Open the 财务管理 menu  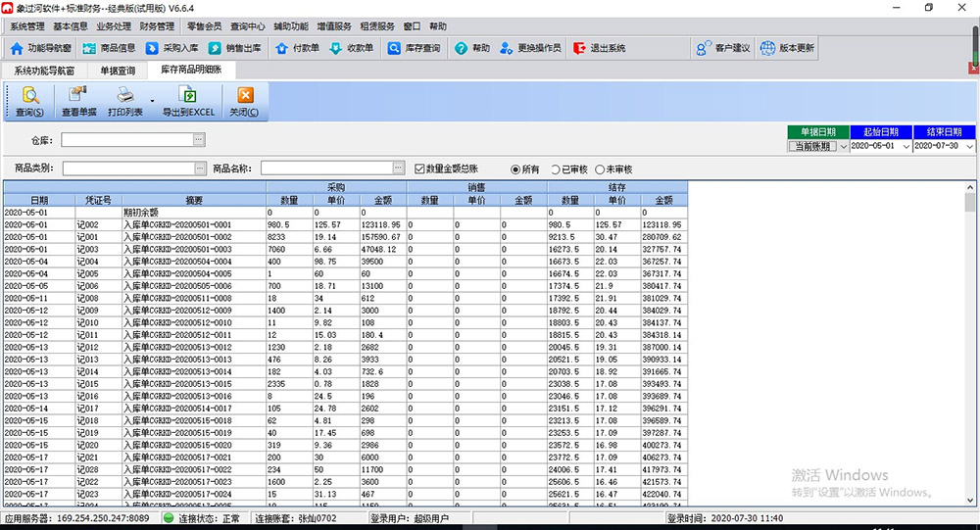point(157,26)
